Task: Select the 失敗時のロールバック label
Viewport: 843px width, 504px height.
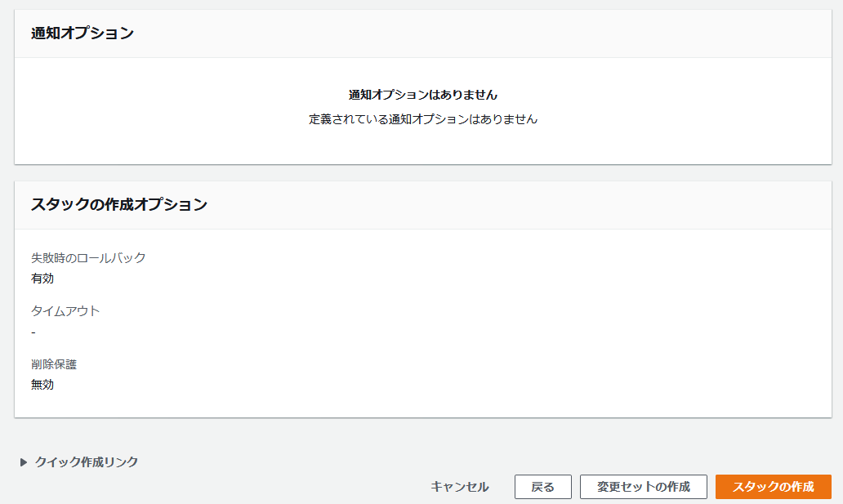Action: coord(88,257)
